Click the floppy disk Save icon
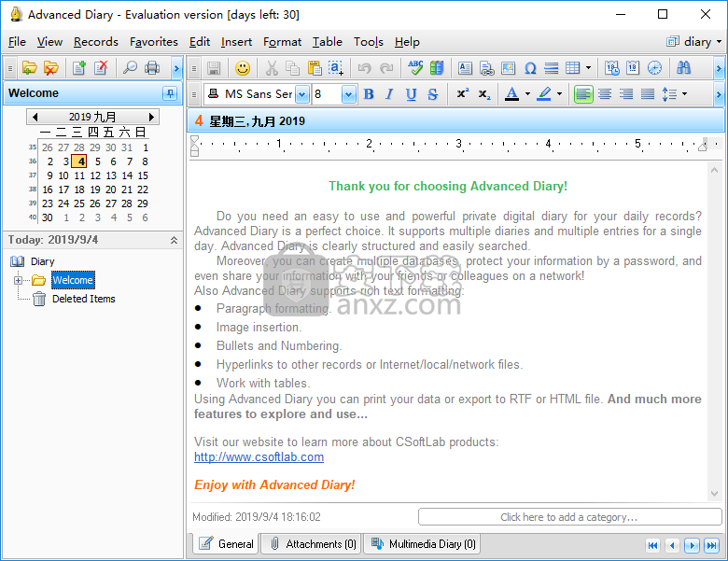728x561 pixels. click(x=214, y=68)
